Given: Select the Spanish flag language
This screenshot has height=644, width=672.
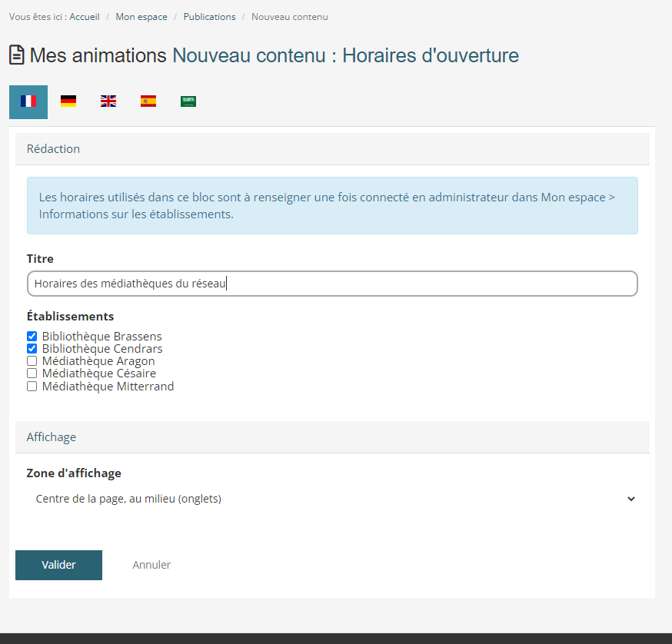Looking at the screenshot, I should [148, 101].
